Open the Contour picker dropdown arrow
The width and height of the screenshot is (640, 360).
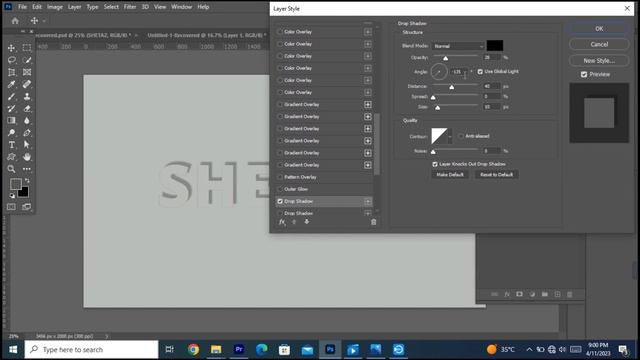click(x=450, y=136)
